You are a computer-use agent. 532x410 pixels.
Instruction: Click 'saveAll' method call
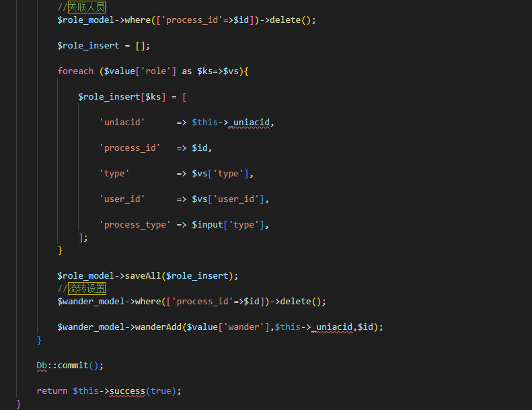pos(143,276)
